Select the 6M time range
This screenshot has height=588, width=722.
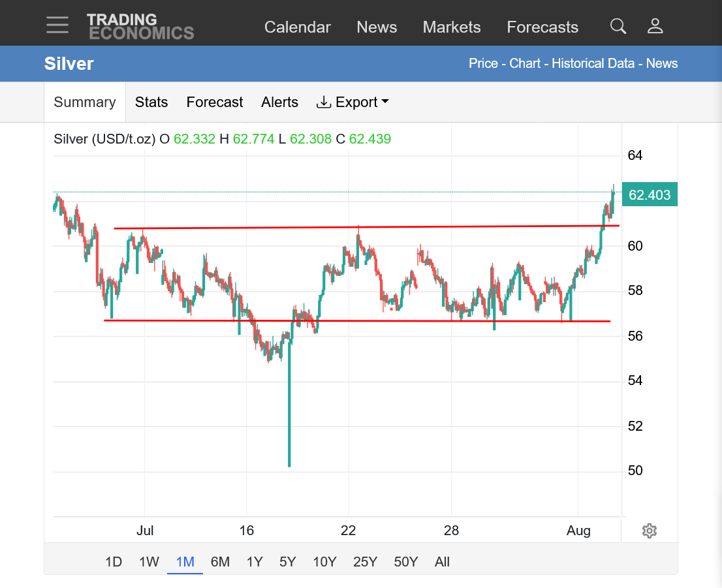(x=220, y=562)
